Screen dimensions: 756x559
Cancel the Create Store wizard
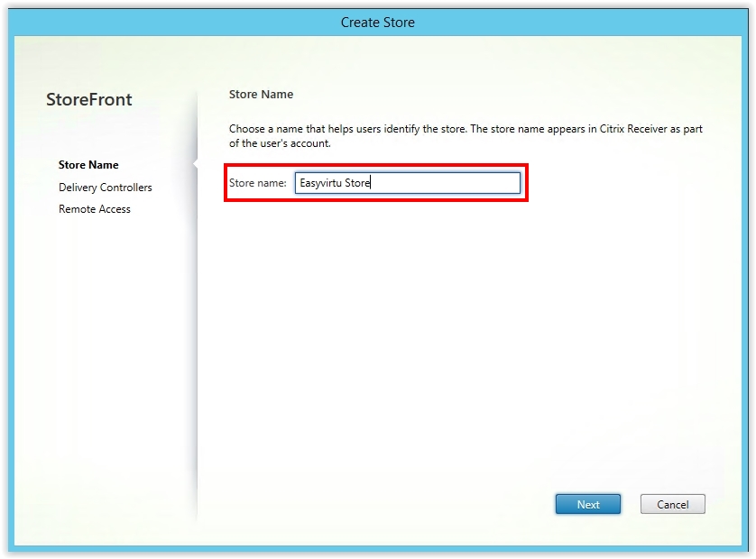tap(673, 504)
